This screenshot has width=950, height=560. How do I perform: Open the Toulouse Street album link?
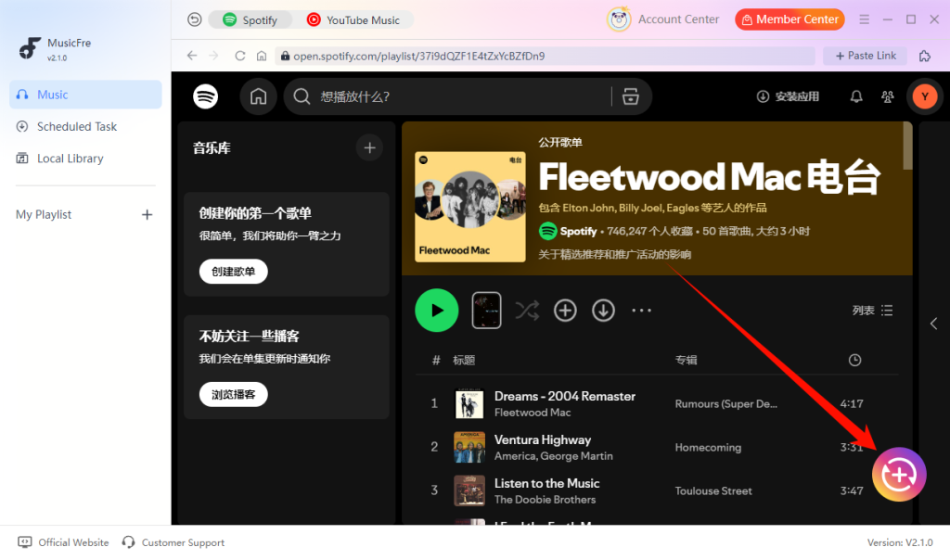tap(713, 491)
